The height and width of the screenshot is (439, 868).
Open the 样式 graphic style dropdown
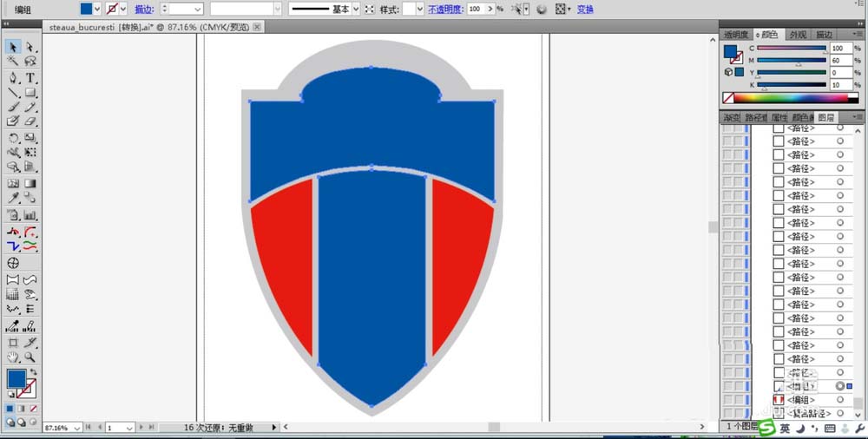(x=419, y=9)
